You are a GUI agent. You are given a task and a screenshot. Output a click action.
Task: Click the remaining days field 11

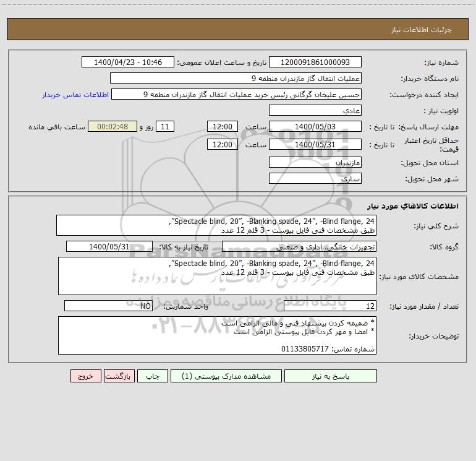point(165,126)
